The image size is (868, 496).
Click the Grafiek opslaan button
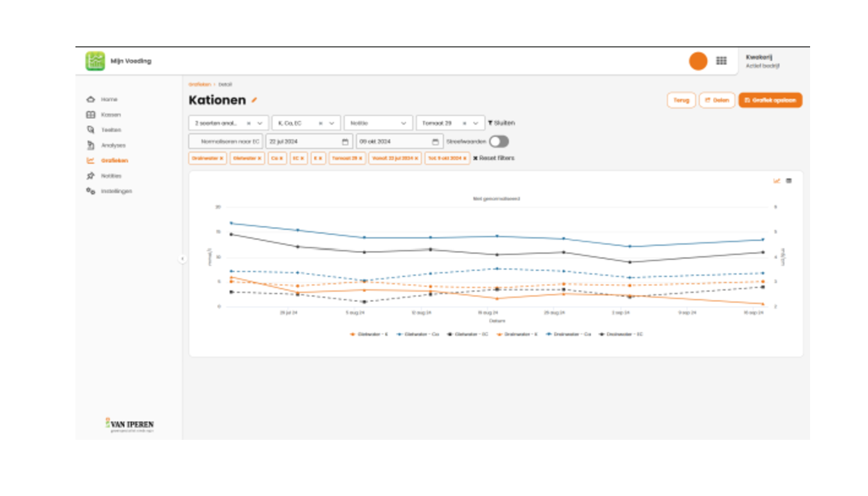pos(770,100)
